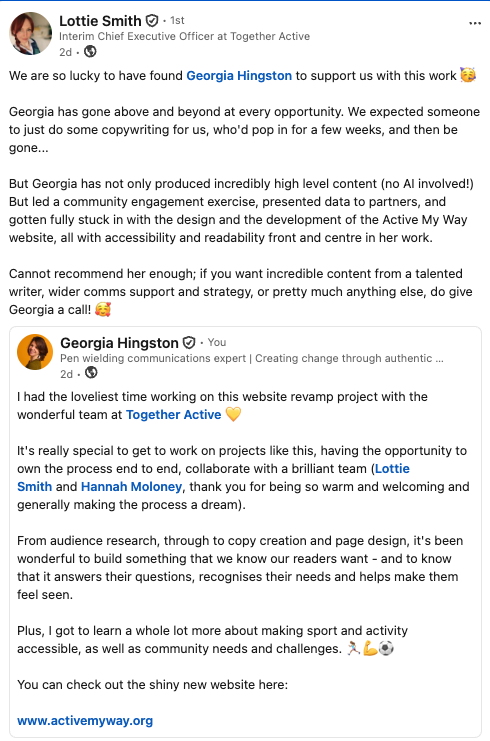
Task: Click Lottie Smith's verified badge icon
Action: tap(152, 21)
